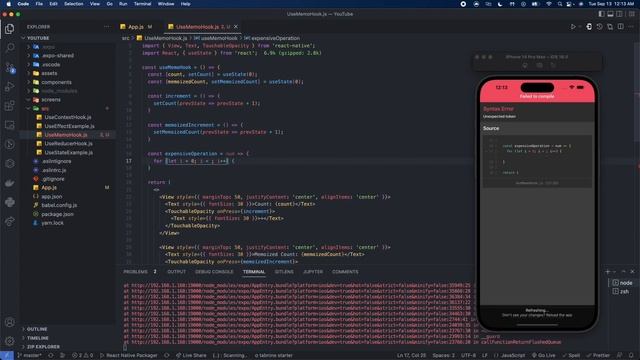The width and height of the screenshot is (640, 360).
Task: Expand the assets folder
Action: pyautogui.click(x=68, y=73)
